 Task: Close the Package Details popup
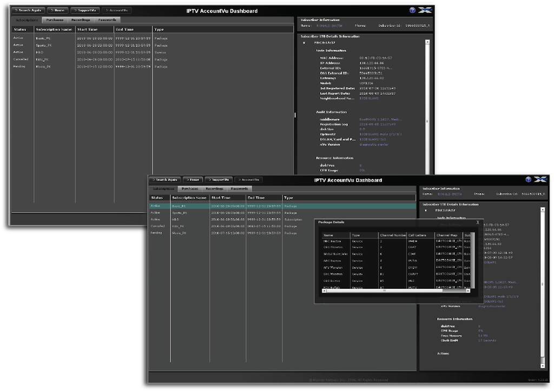477,222
